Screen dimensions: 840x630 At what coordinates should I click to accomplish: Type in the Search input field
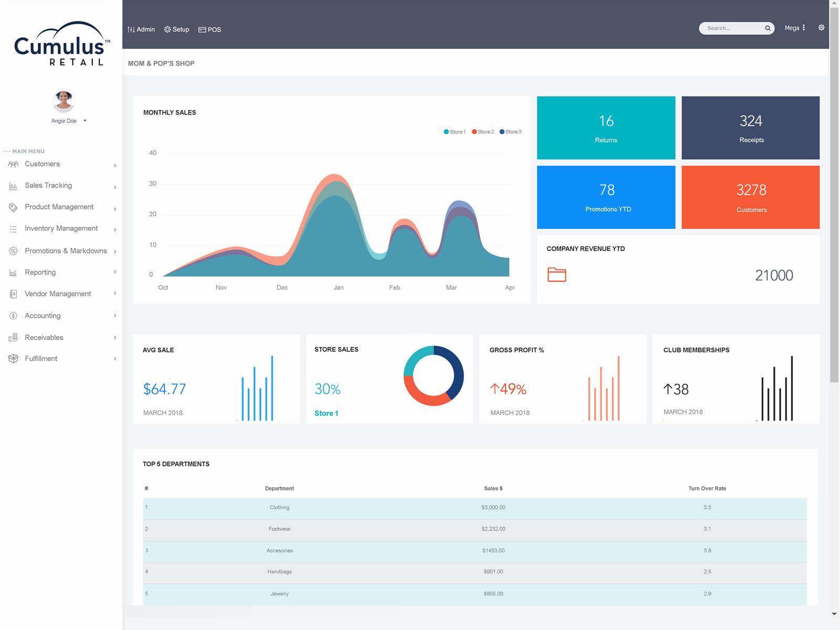point(732,28)
